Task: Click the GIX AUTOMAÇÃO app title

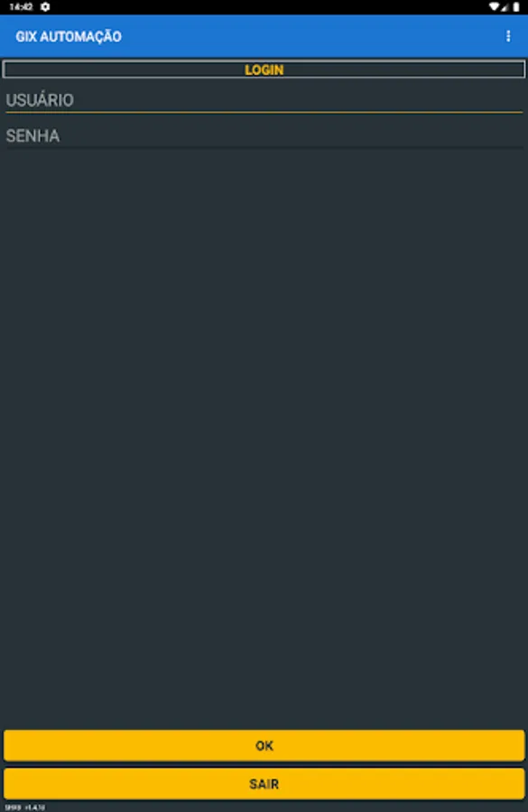Action: 69,37
